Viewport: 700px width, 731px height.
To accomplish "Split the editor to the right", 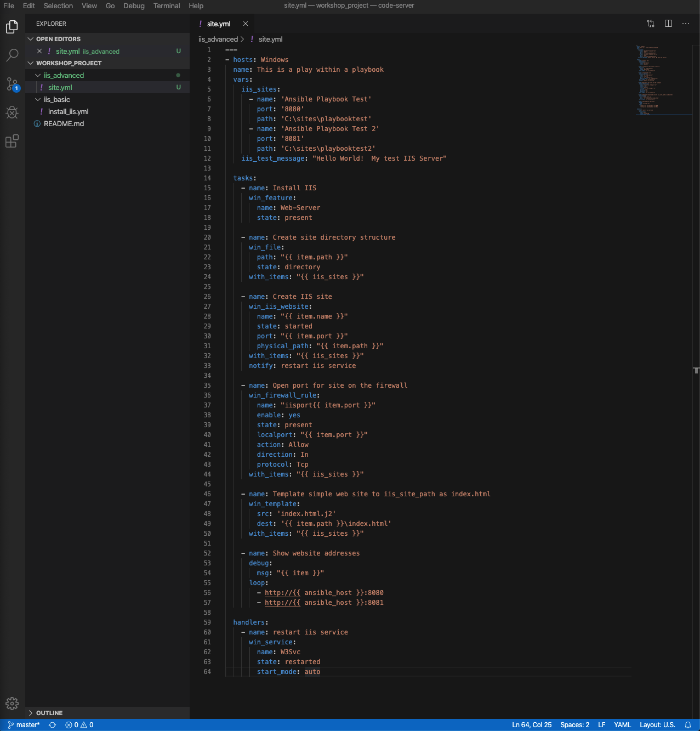I will (x=668, y=24).
